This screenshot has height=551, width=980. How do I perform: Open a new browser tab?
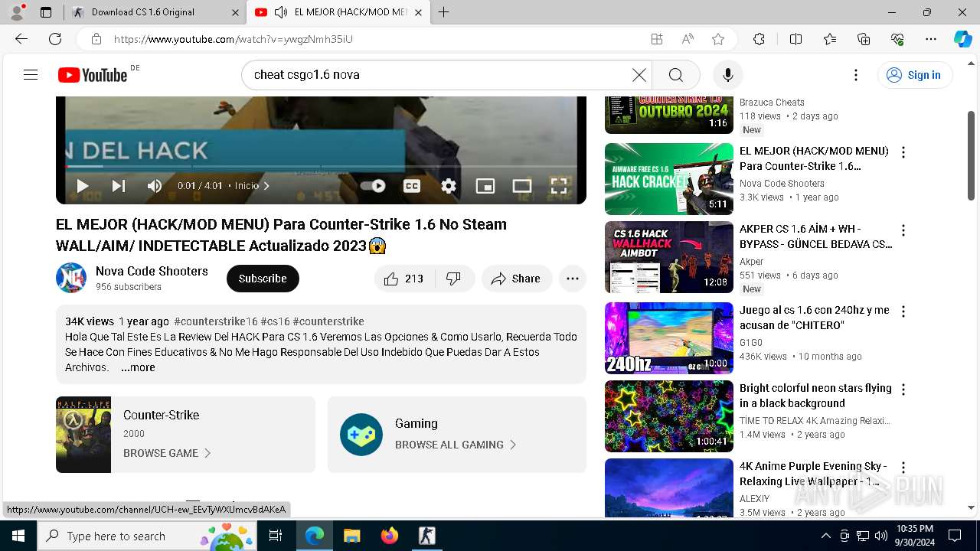444,12
